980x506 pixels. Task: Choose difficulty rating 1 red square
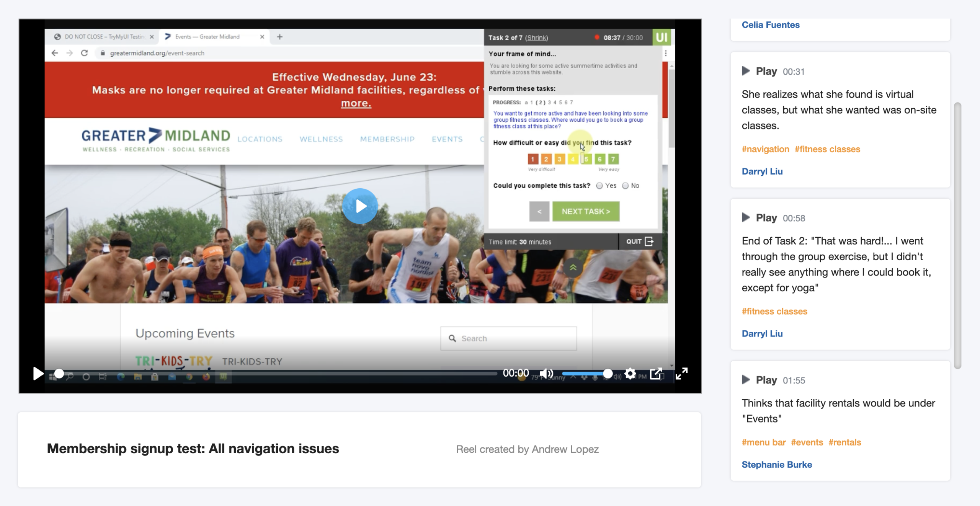pyautogui.click(x=533, y=159)
